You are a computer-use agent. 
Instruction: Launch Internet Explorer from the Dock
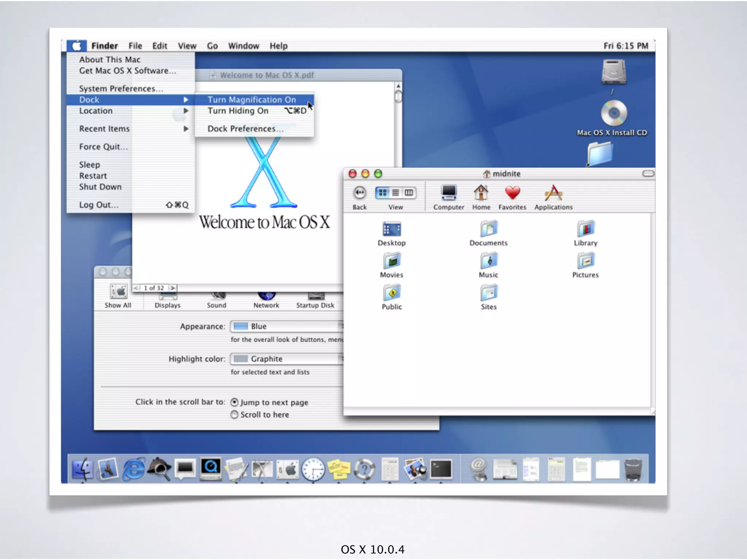133,469
